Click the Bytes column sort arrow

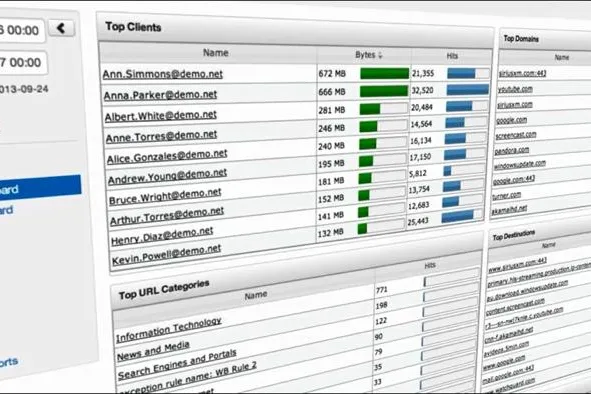coord(380,55)
